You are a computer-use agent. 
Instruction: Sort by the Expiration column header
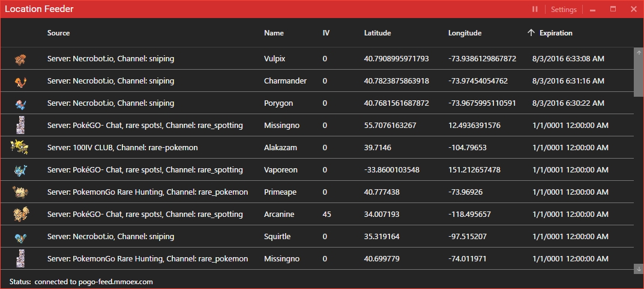click(x=556, y=33)
